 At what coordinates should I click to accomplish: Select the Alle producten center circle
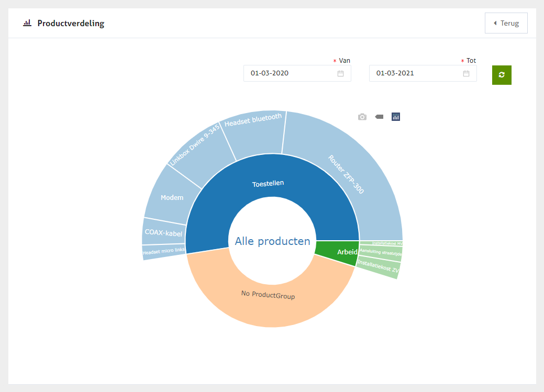[272, 241]
